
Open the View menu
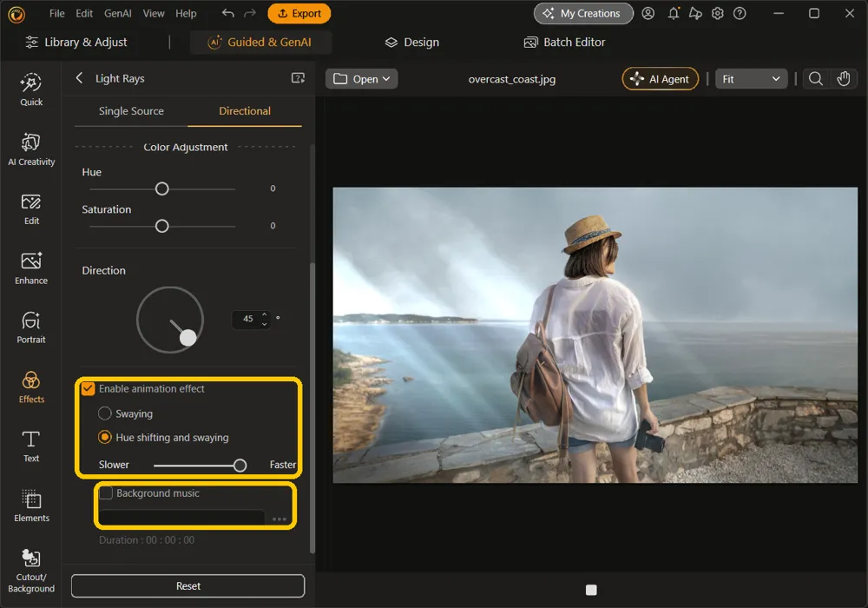pos(154,13)
